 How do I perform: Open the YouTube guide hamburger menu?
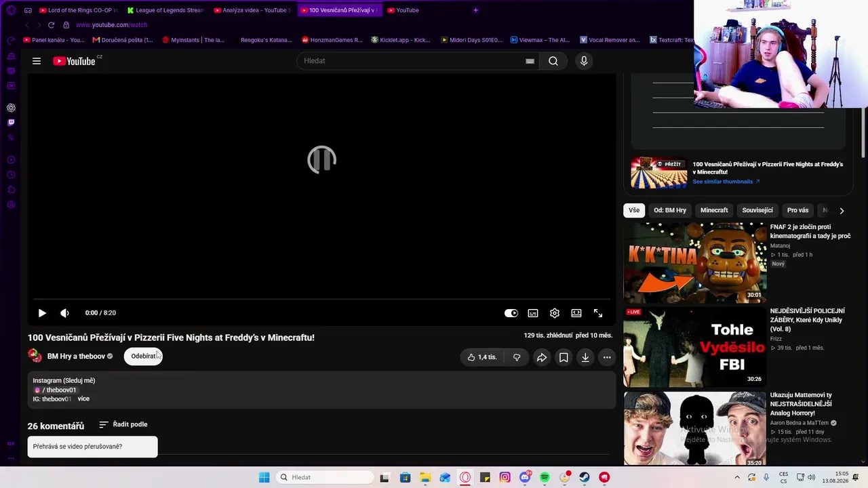pyautogui.click(x=37, y=61)
